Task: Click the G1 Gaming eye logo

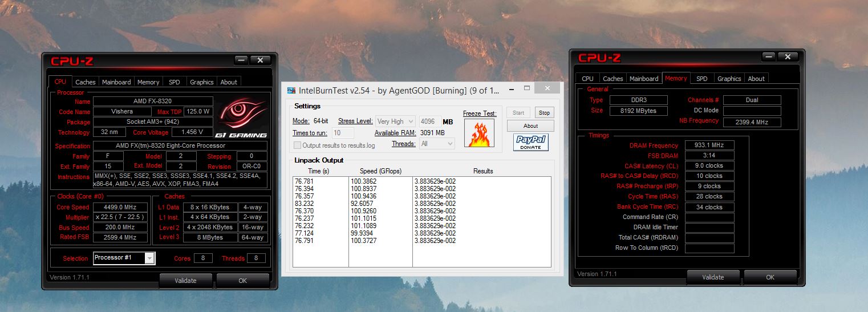Action: coord(241,118)
